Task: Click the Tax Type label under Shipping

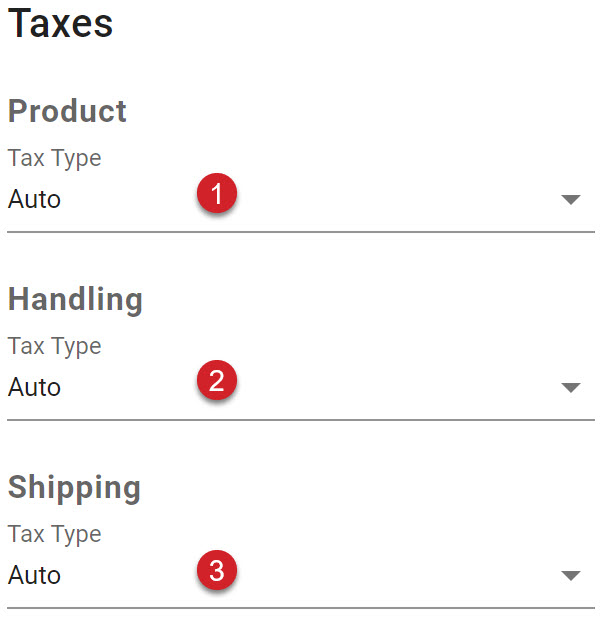Action: click(x=54, y=535)
